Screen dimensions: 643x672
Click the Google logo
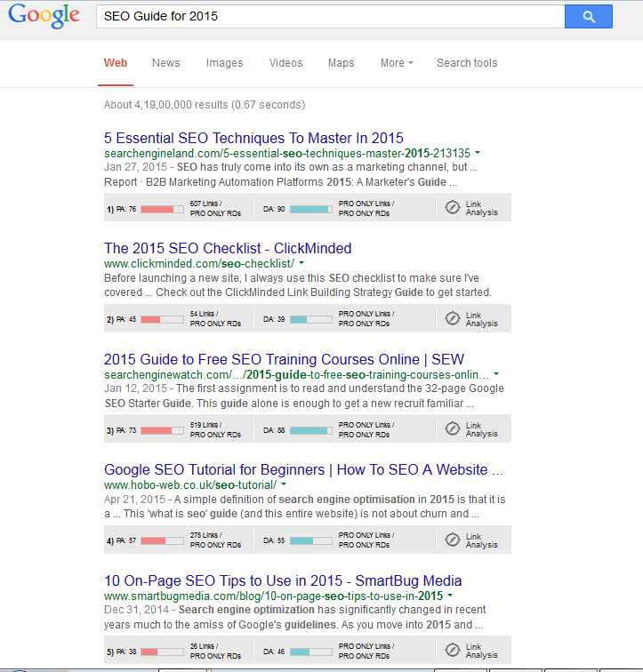tap(44, 16)
